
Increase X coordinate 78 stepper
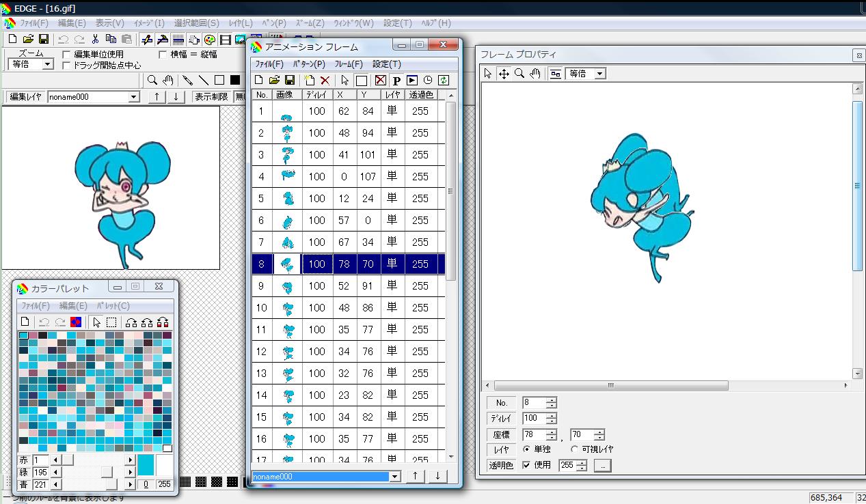[552, 432]
